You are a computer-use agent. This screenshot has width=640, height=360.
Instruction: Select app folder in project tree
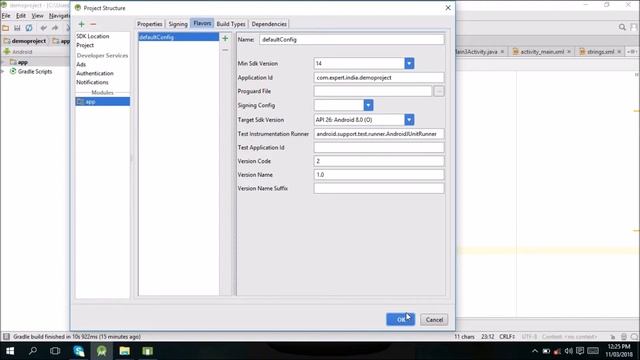tap(22, 62)
